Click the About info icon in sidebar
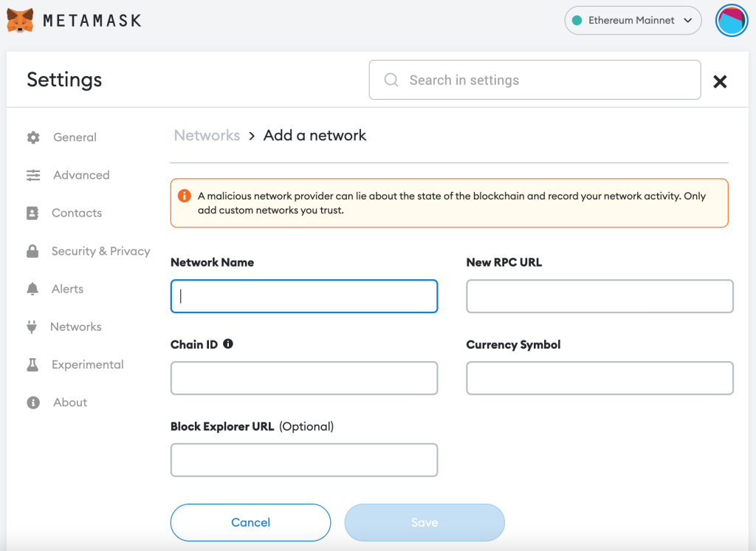Image resolution: width=756 pixels, height=551 pixels. [33, 403]
